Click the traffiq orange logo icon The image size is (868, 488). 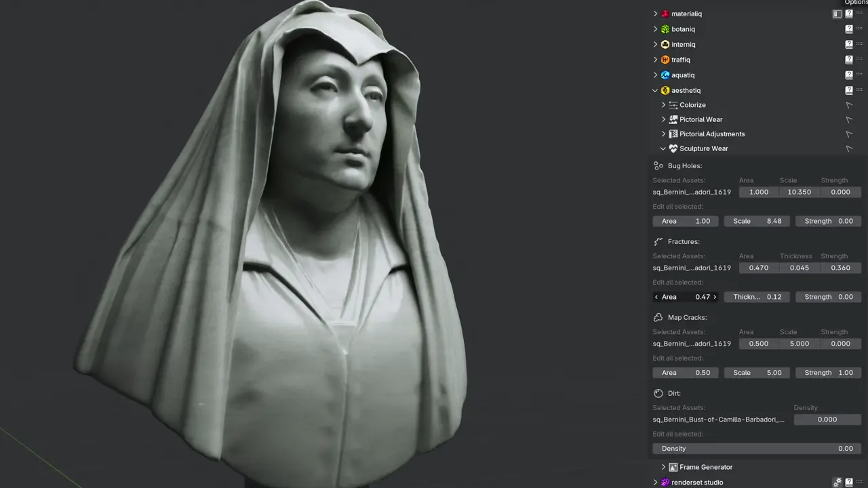(665, 60)
